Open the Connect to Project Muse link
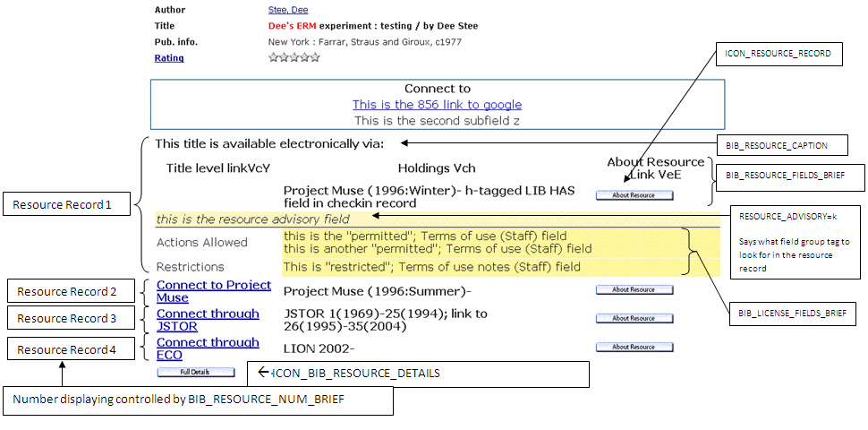 point(214,291)
